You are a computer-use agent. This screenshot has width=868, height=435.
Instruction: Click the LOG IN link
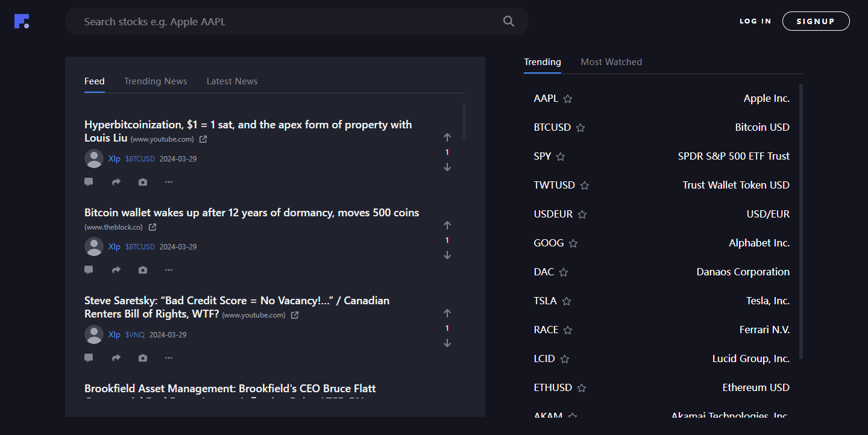pos(755,21)
